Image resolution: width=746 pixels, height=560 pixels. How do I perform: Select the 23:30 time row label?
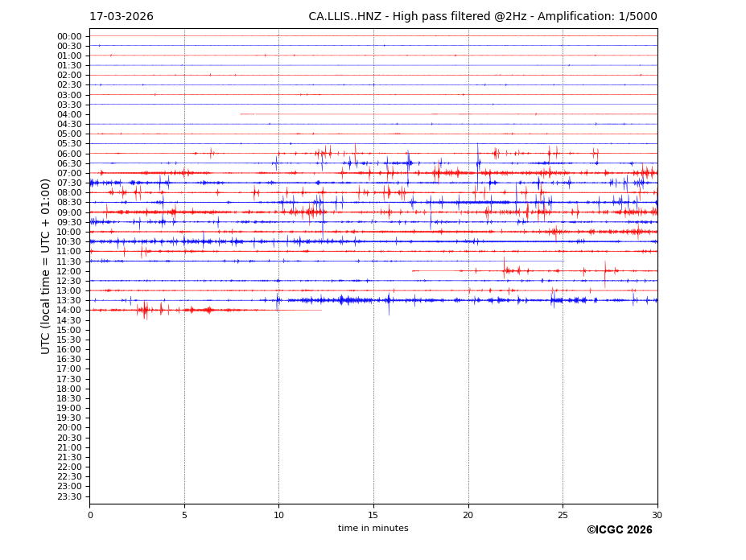69,496
